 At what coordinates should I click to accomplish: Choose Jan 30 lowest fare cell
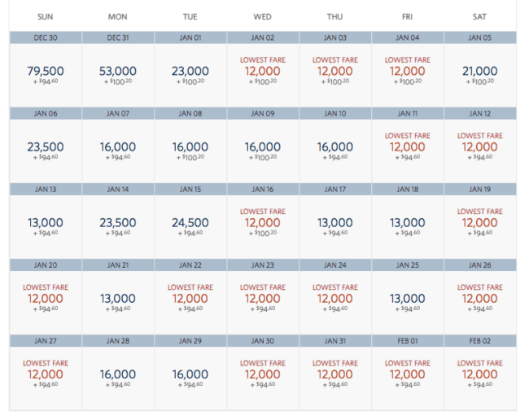click(x=263, y=378)
